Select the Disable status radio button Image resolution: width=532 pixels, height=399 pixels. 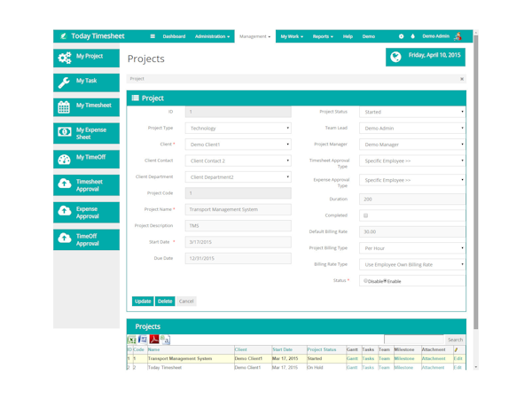365,281
